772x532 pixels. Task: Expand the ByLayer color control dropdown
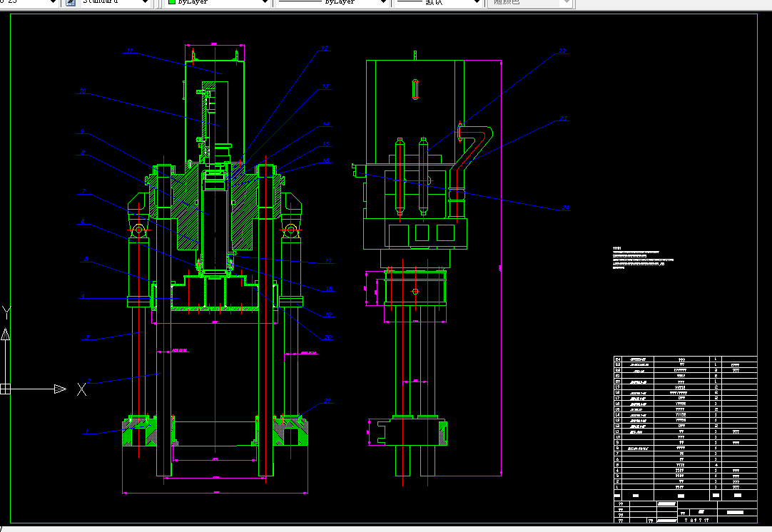coord(265,2)
